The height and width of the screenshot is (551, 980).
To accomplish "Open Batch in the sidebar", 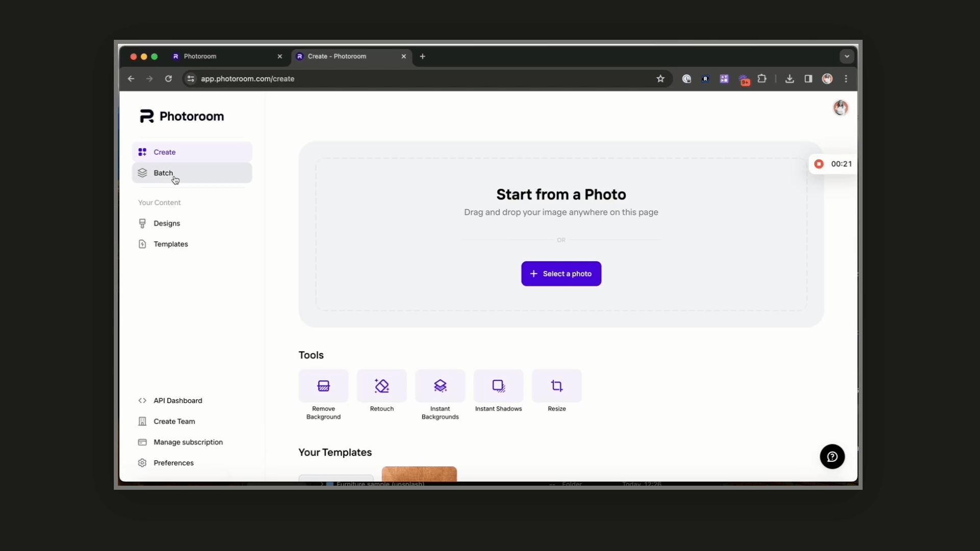I will click(x=192, y=173).
